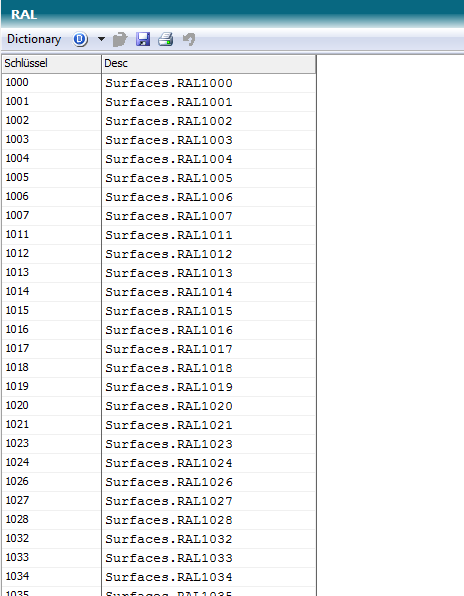This screenshot has width=464, height=596.
Task: Open the dropdown arrow beside Dictionary icon
Action: pos(101,39)
